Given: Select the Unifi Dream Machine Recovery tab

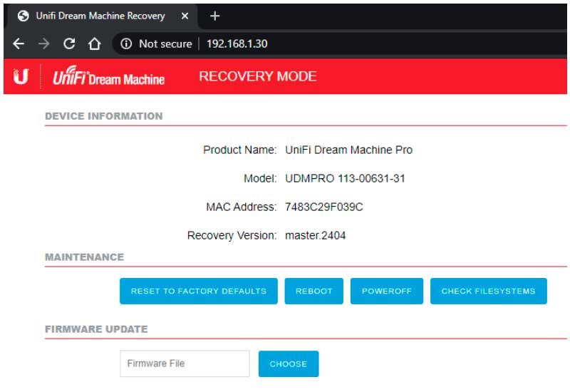Looking at the screenshot, I should pyautogui.click(x=103, y=16).
